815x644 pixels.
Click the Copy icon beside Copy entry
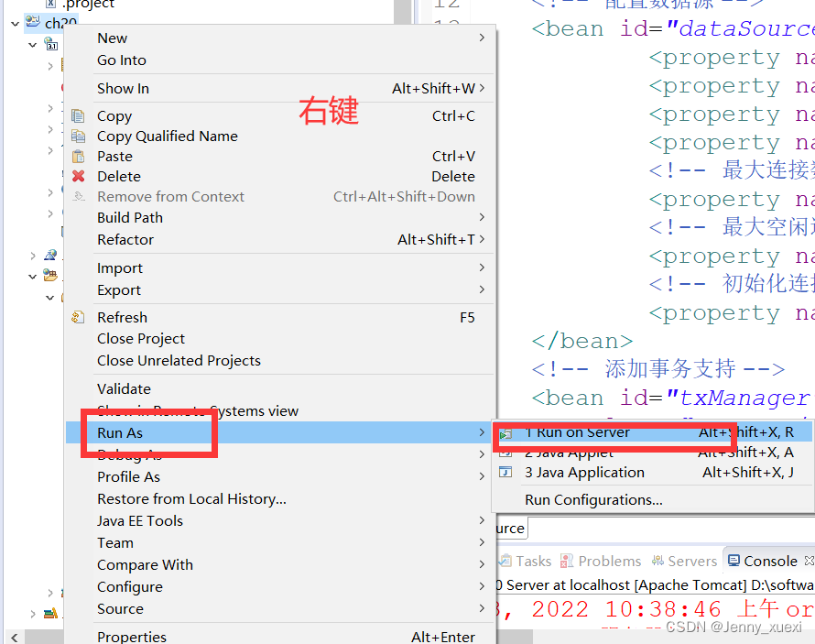click(78, 116)
